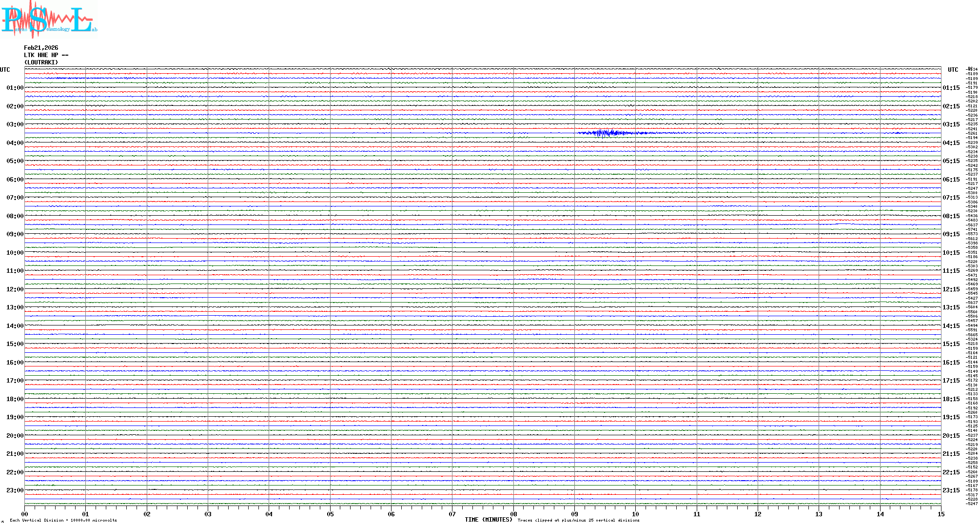
Task: Click the TIME (MINUTES) axis title
Action: pyautogui.click(x=488, y=520)
